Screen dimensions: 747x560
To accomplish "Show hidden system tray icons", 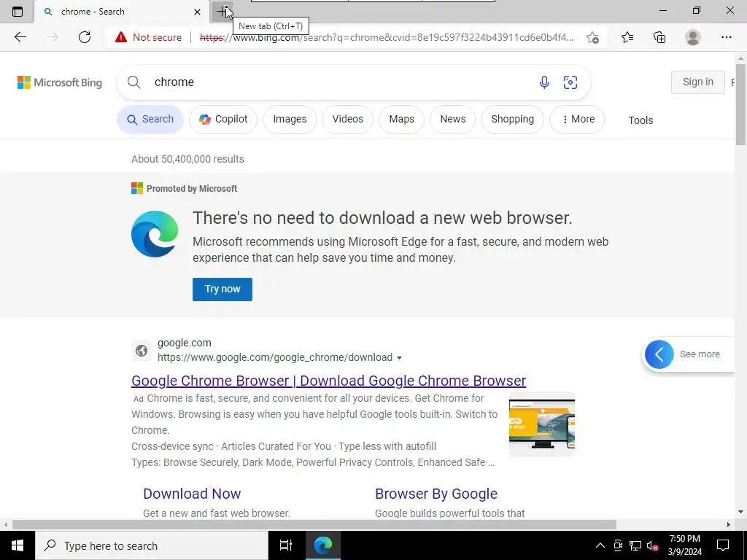I will click(x=600, y=545).
